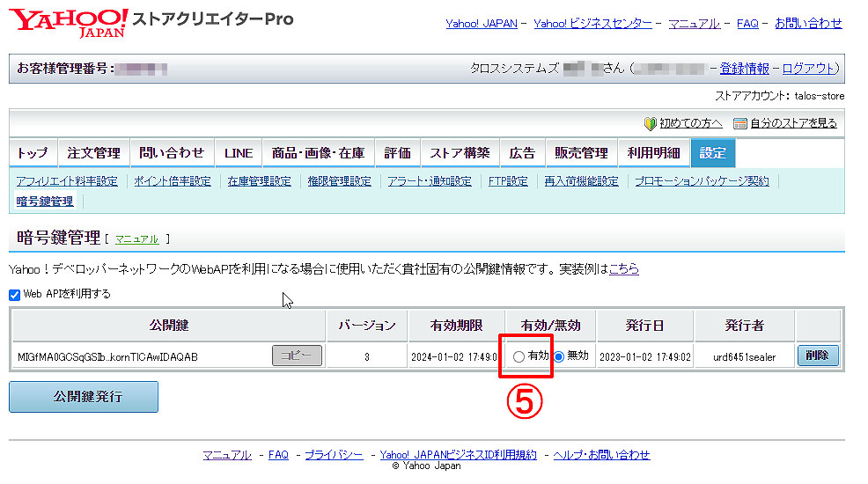Image resolution: width=868 pixels, height=484 pixels.
Task: Switch to the 販売管理 tab
Action: (581, 153)
